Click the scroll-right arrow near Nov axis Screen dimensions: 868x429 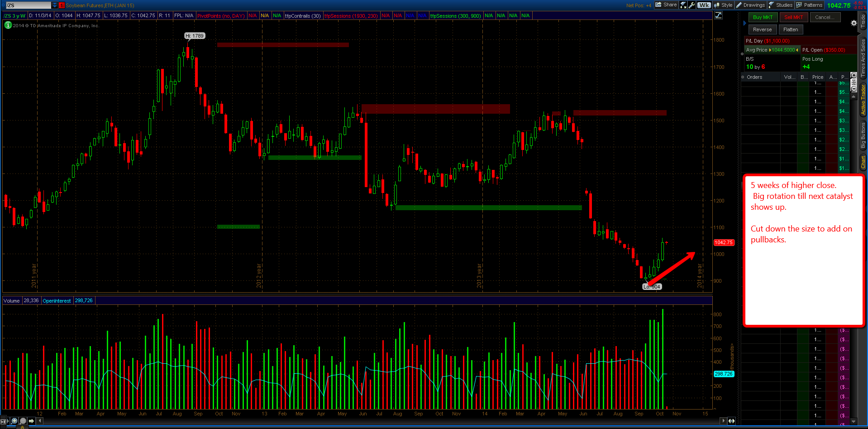[723, 421]
